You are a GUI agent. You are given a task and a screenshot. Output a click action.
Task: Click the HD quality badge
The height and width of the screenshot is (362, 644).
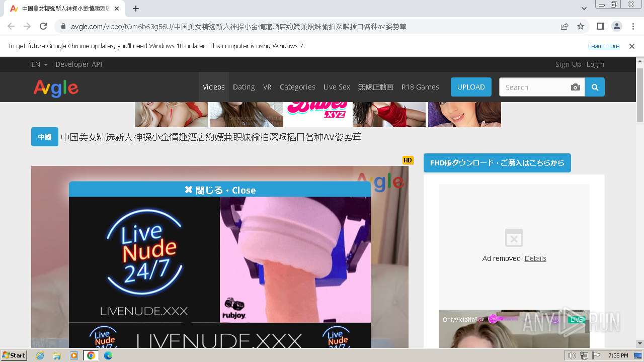[408, 160]
